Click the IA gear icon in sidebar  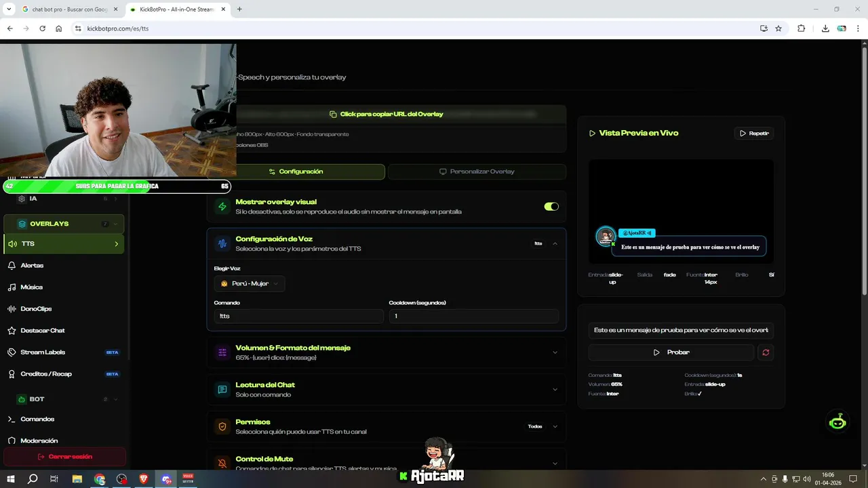coord(22,199)
